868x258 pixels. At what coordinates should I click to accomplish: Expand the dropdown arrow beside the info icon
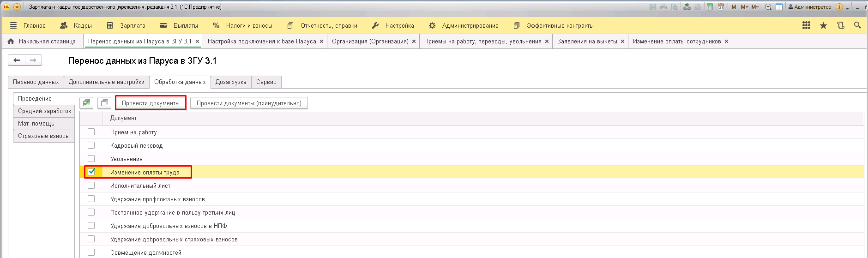[x=848, y=7]
